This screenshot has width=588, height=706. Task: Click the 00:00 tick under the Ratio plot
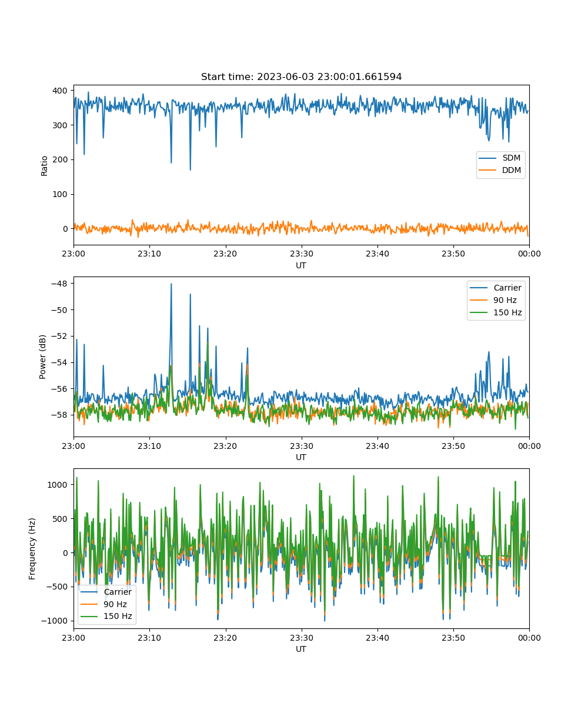pos(529,254)
